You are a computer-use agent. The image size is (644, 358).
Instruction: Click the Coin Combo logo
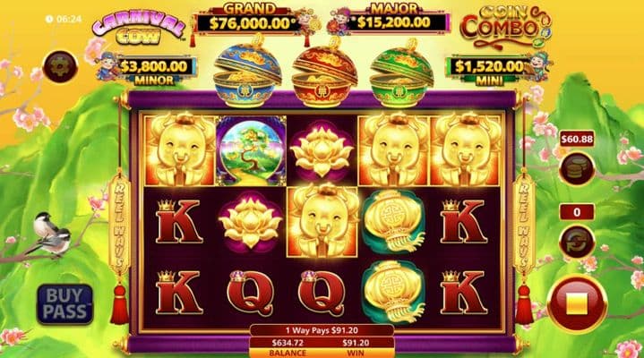(506, 25)
